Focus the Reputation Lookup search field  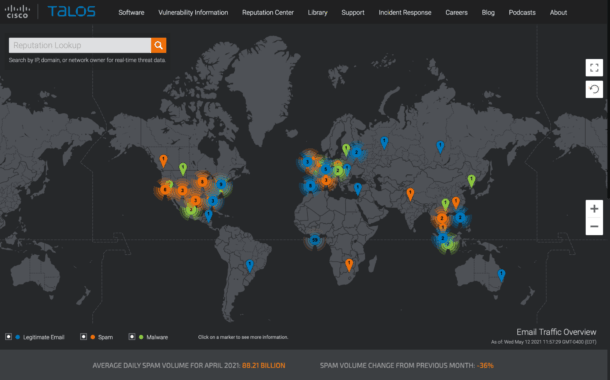(x=80, y=45)
